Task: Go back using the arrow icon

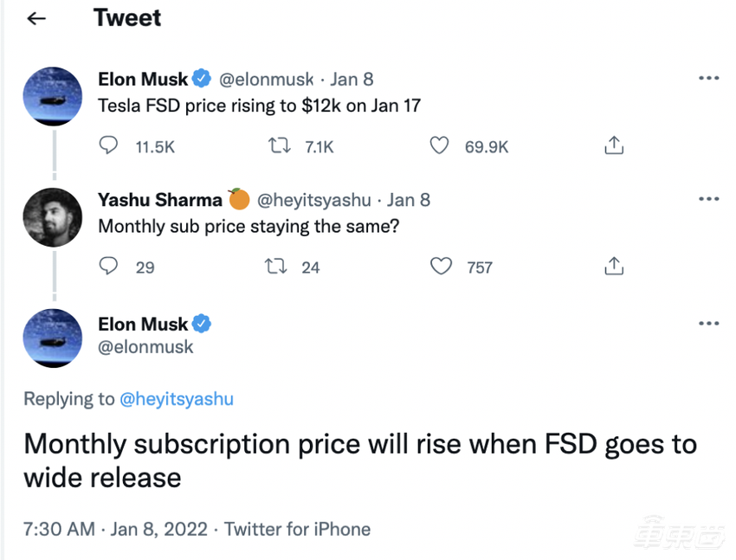Action: (x=36, y=18)
